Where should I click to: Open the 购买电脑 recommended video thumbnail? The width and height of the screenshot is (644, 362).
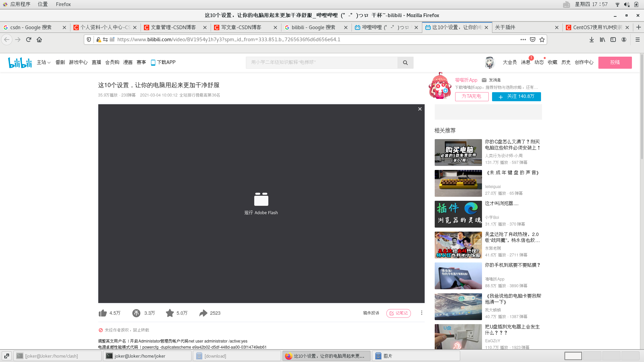click(x=458, y=153)
